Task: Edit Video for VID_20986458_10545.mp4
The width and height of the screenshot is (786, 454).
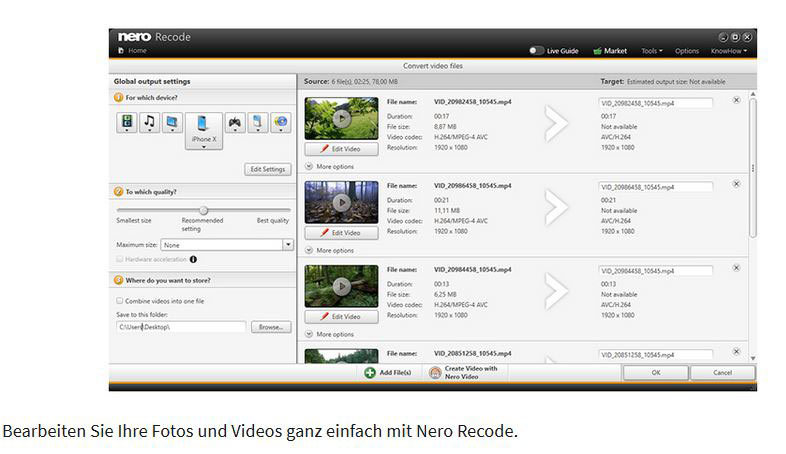Action: click(341, 233)
